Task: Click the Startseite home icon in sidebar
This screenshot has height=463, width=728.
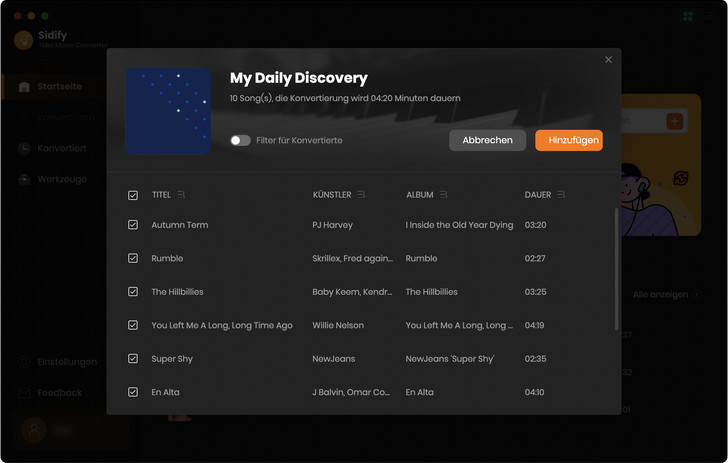Action: point(24,87)
